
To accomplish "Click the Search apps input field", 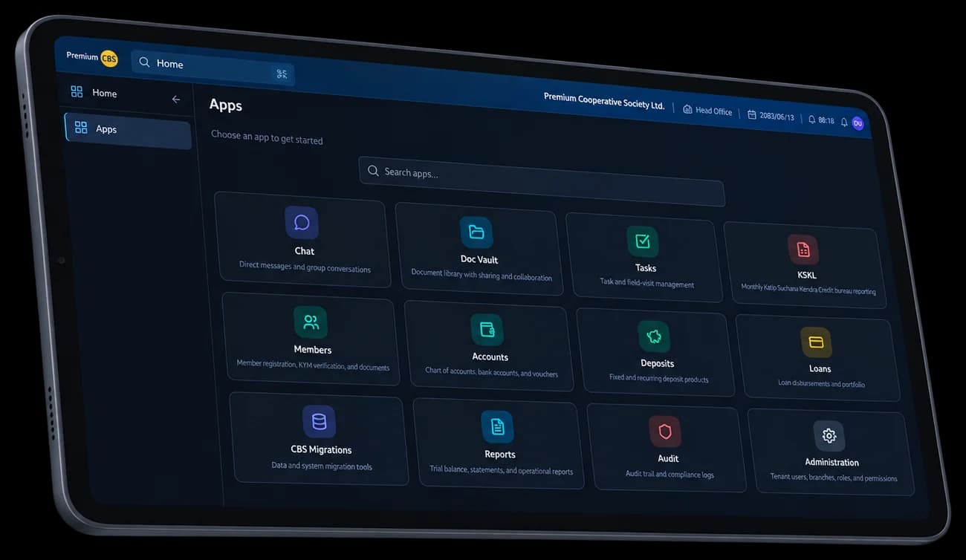I will [542, 181].
